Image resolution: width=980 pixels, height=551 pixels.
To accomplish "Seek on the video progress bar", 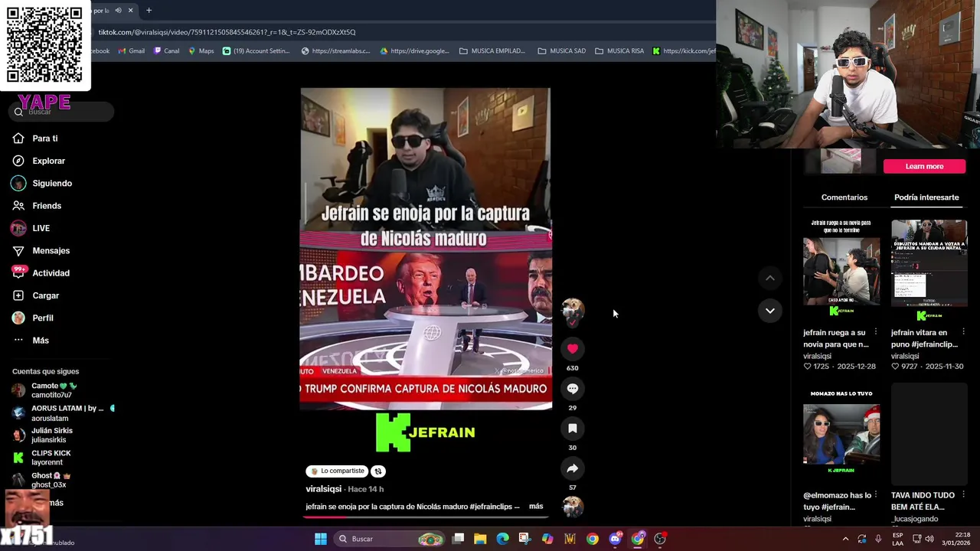I will [426, 517].
